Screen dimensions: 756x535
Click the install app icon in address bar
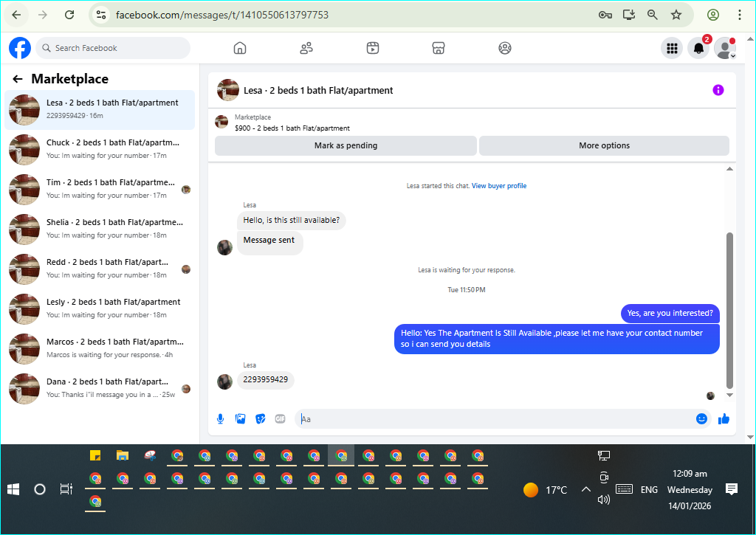click(x=629, y=15)
